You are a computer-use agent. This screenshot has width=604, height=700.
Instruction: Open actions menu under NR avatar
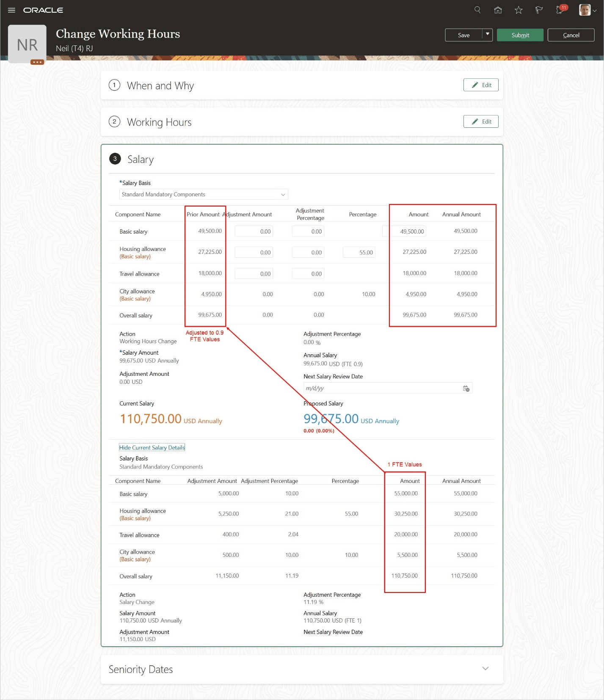tap(37, 62)
